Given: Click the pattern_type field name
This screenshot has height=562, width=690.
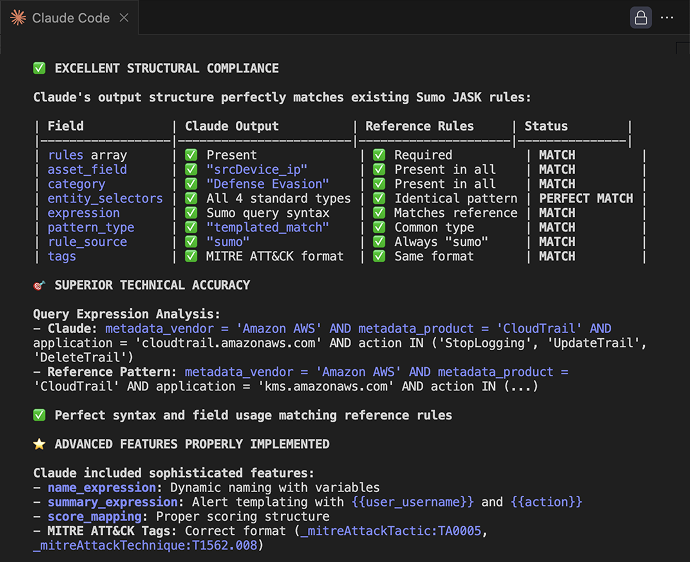Looking at the screenshot, I should point(91,228).
